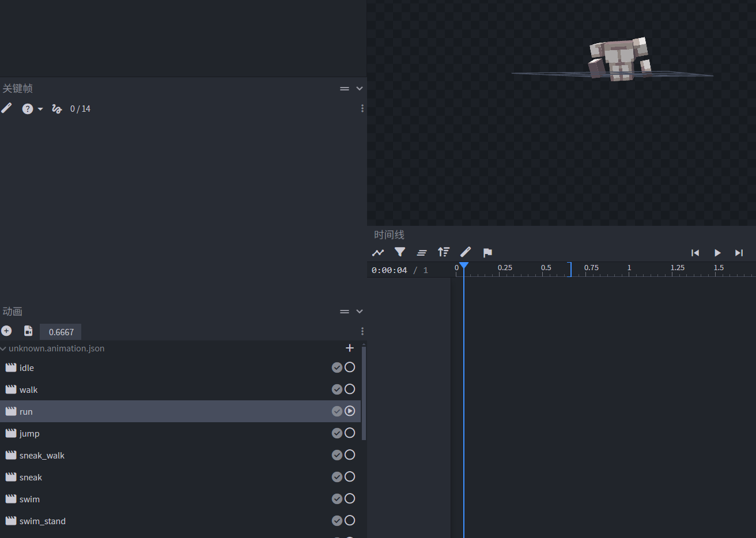Toggle playback circle for swim_stand animation
This screenshot has width=756, height=538.
[x=350, y=521]
